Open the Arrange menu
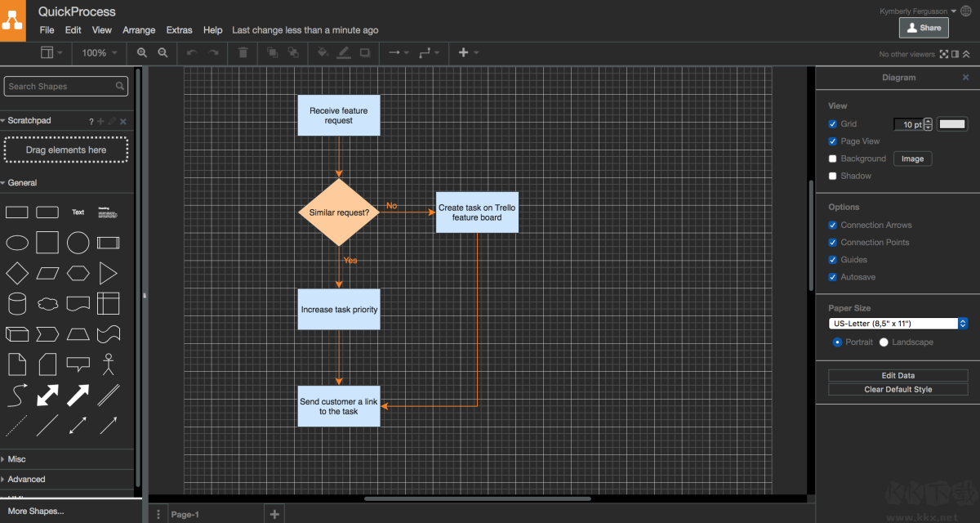 pyautogui.click(x=139, y=30)
